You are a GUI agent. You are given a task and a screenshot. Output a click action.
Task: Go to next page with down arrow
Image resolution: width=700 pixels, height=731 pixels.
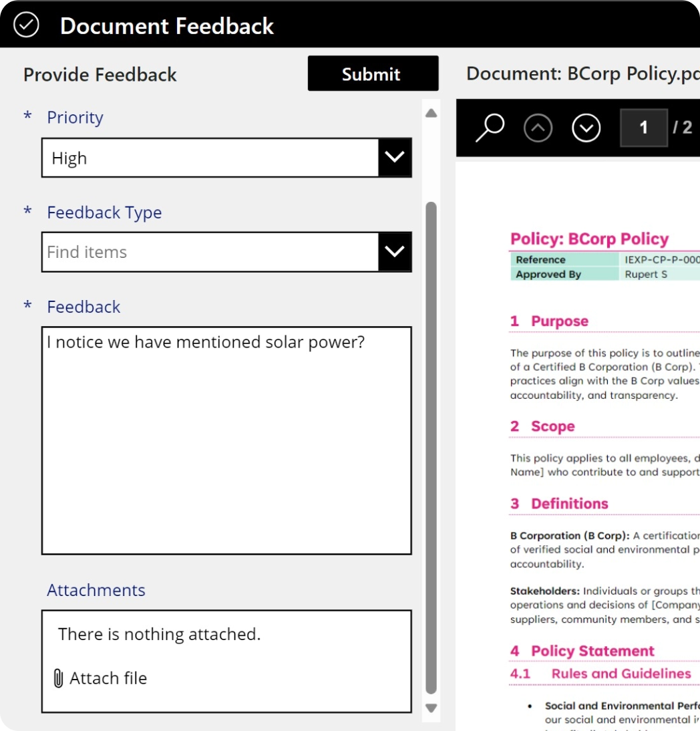tap(586, 128)
